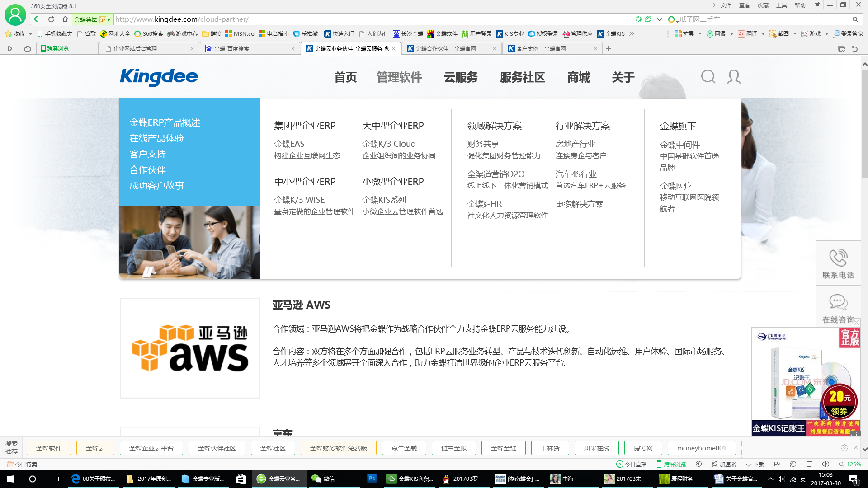The height and width of the screenshot is (488, 868).
Task: Expand the address bar history dropdown
Action: 660,19
